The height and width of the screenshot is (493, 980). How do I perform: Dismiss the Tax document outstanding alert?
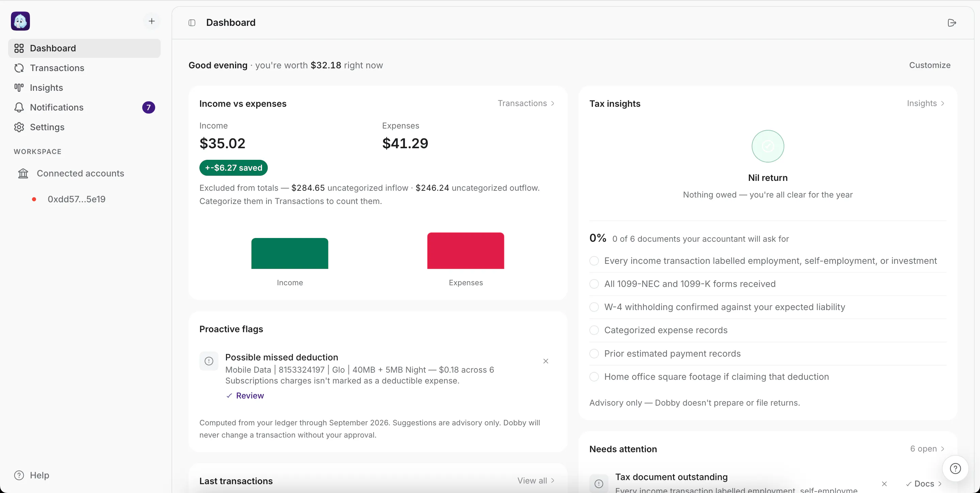pyautogui.click(x=884, y=483)
